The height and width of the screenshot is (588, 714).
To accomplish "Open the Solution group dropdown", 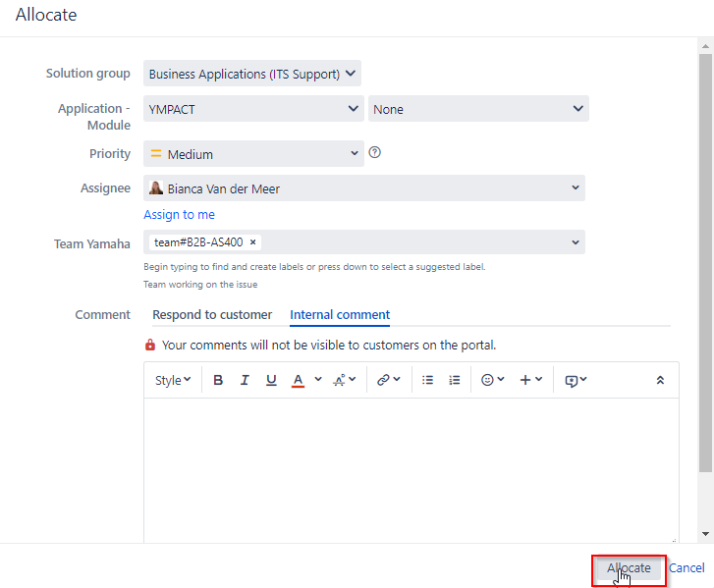I will 252,74.
